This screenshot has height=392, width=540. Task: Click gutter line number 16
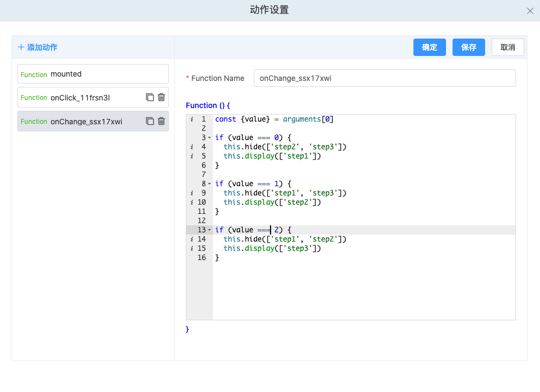pos(202,257)
